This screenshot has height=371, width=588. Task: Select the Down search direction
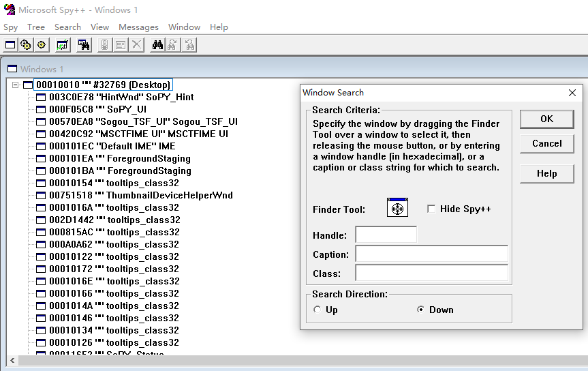[421, 310]
